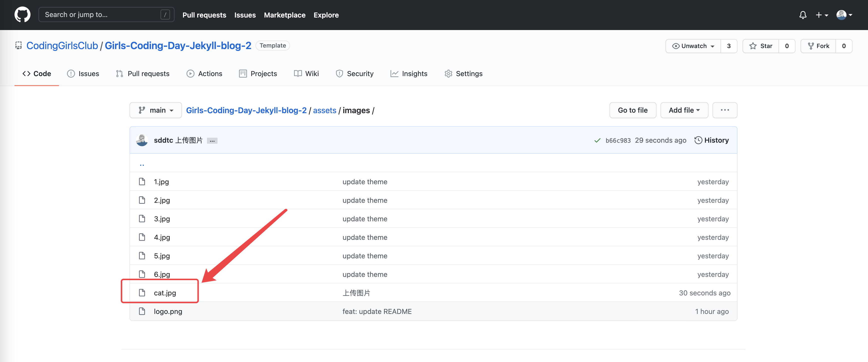
Task: Open commit History with clock icon
Action: [x=711, y=140]
